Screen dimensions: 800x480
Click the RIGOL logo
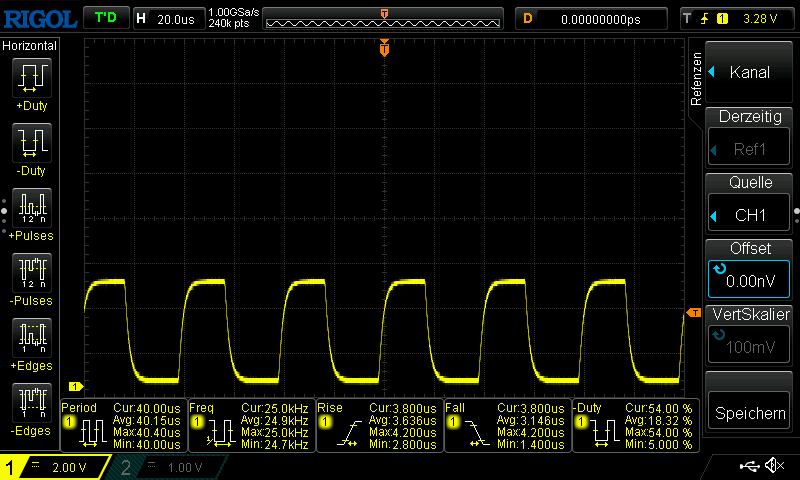(x=40, y=19)
